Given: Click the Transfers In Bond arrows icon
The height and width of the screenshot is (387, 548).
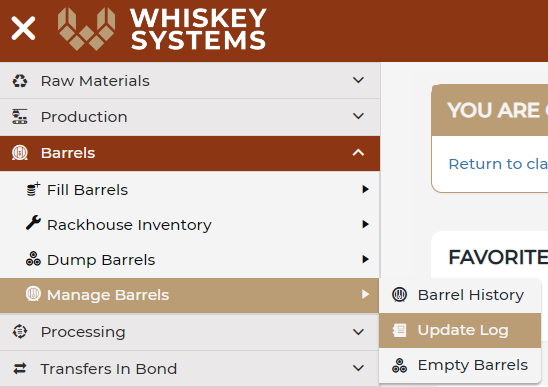Looking at the screenshot, I should click(20, 368).
